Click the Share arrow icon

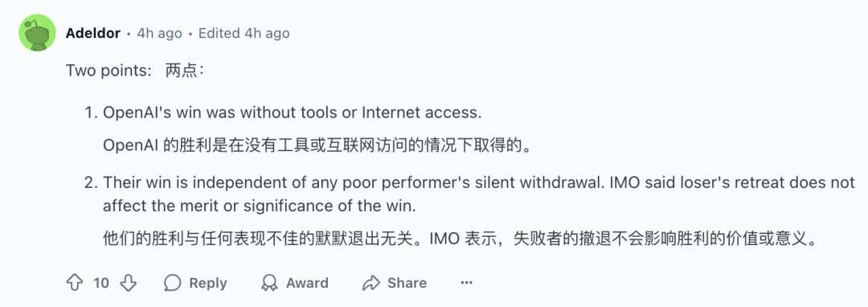(371, 283)
